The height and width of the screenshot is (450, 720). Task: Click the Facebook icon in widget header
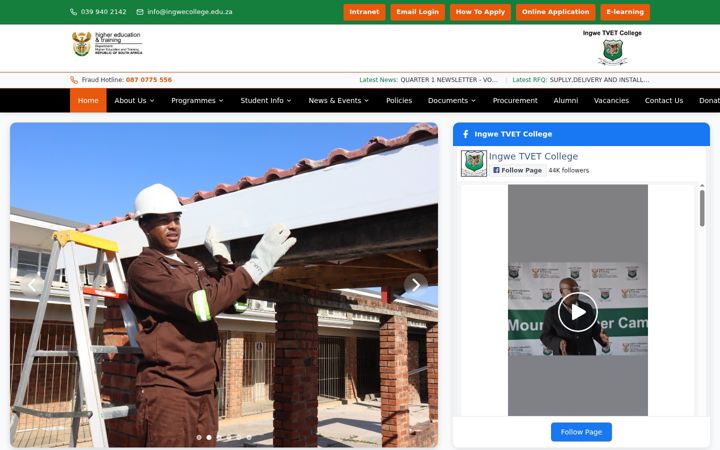pos(466,134)
